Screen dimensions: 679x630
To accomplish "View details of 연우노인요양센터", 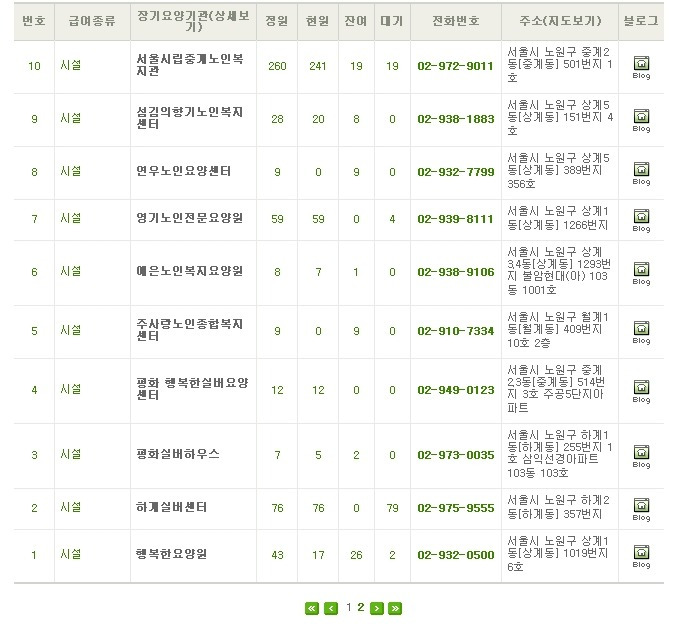I will 183,171.
